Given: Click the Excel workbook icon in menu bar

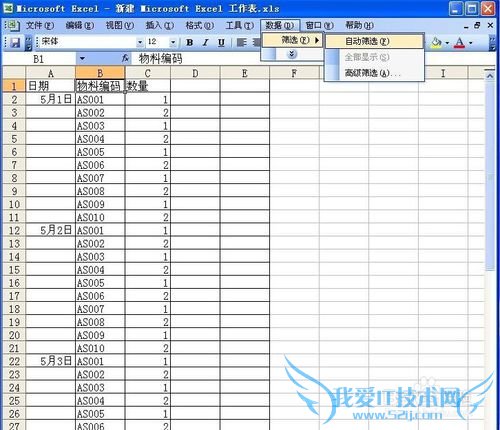Looking at the screenshot, I should coord(12,25).
